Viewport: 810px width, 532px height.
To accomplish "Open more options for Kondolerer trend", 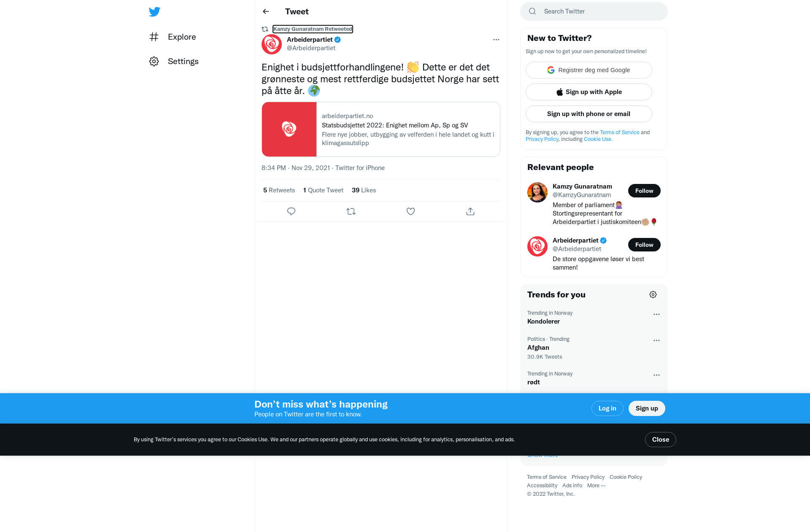I will point(656,314).
